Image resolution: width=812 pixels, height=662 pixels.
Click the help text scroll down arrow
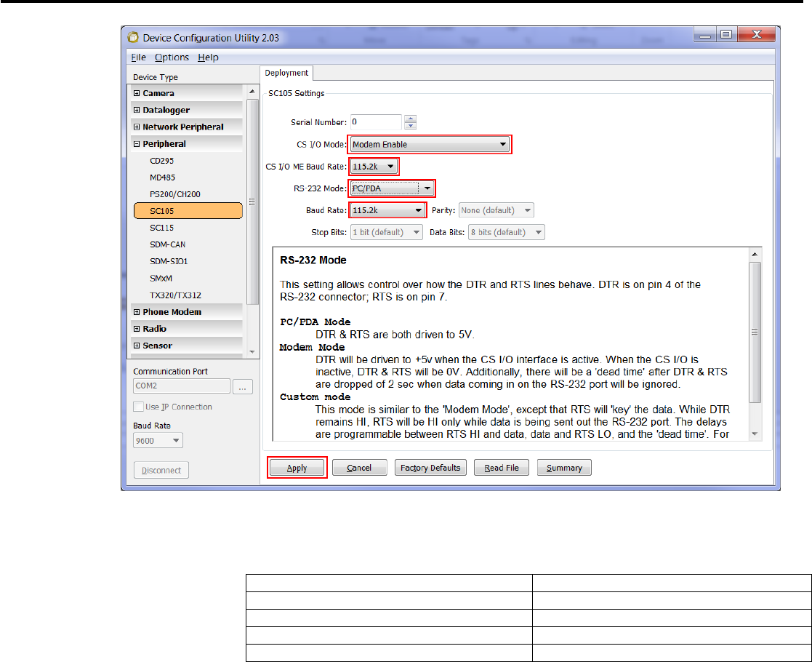pyautogui.click(x=755, y=434)
